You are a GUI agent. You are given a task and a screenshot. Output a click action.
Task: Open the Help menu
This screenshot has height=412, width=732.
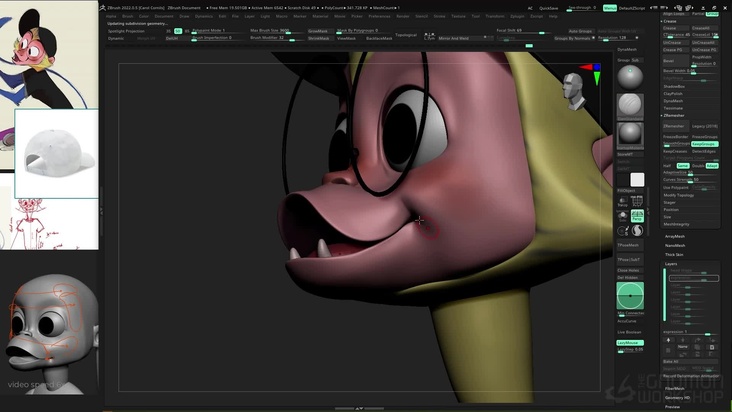(553, 16)
